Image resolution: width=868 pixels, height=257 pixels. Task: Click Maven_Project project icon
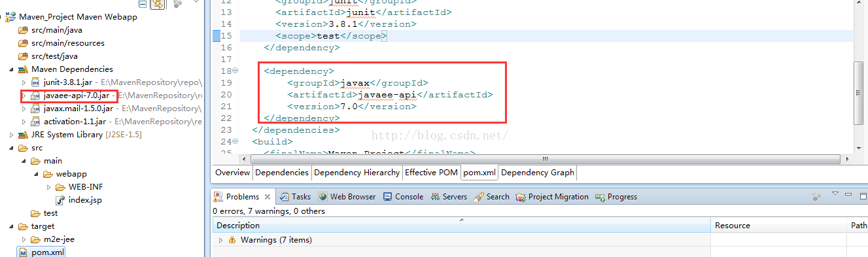pos(10,17)
